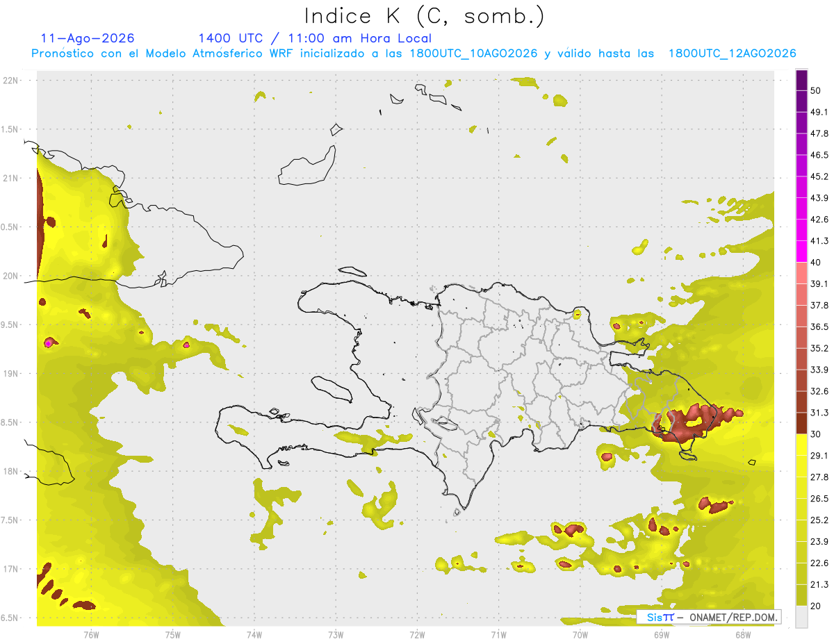Select the bright yellow swatch between 29.1 and 30
The image size is (834, 644).
pos(801,445)
